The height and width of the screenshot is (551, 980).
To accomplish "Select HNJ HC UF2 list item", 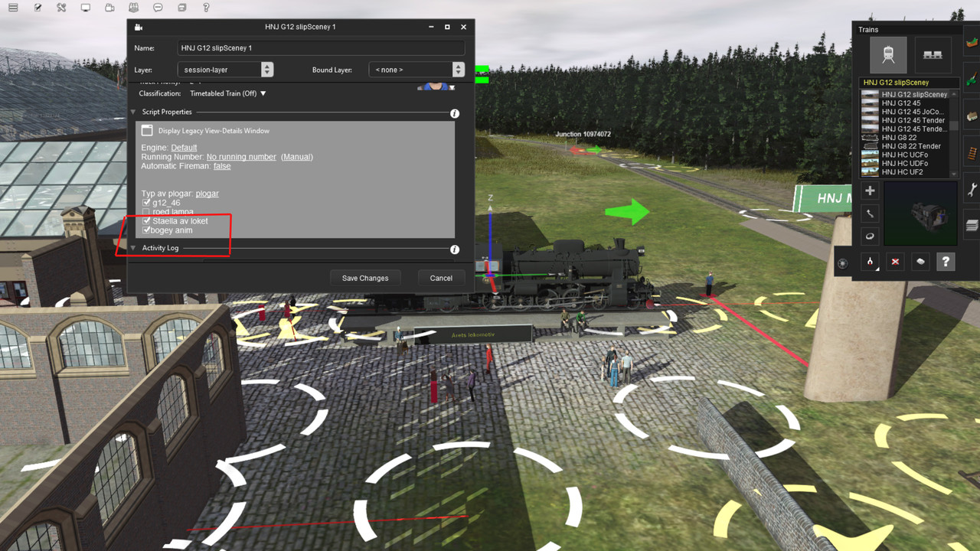I will tap(905, 172).
